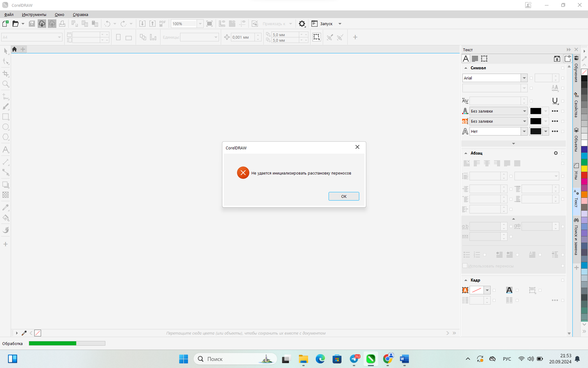Open Telegram from the taskbar
The width and height of the screenshot is (588, 368).
tap(354, 359)
